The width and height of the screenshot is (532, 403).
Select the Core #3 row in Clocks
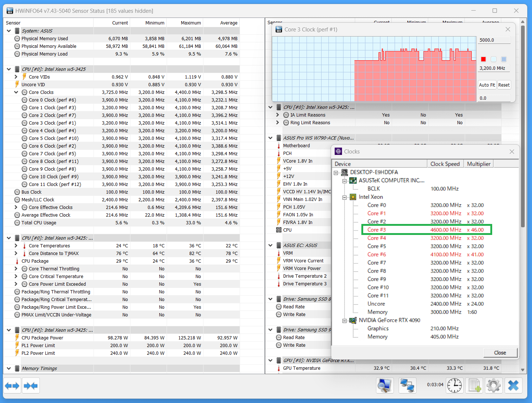point(426,230)
